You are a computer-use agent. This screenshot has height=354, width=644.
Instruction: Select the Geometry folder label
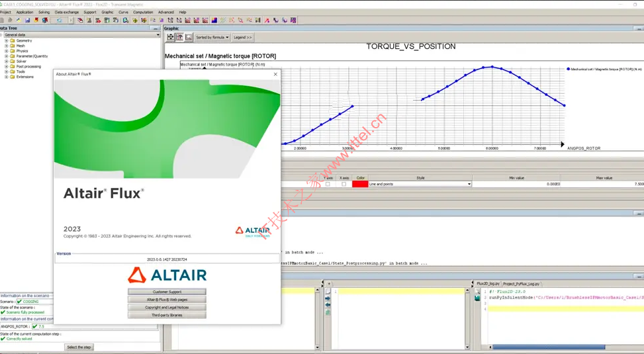pos(24,40)
